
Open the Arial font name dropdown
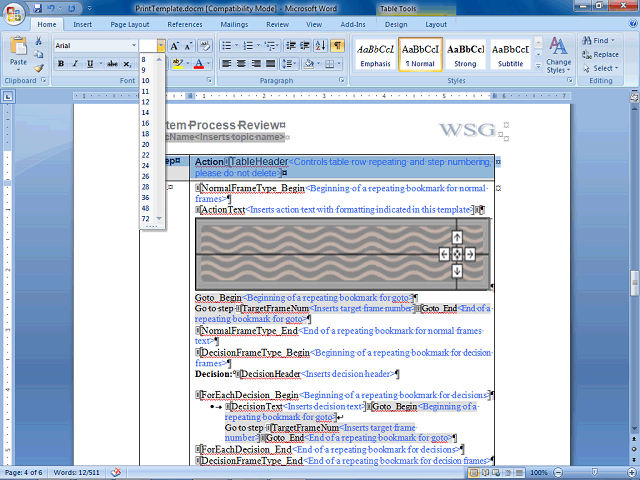(134, 45)
